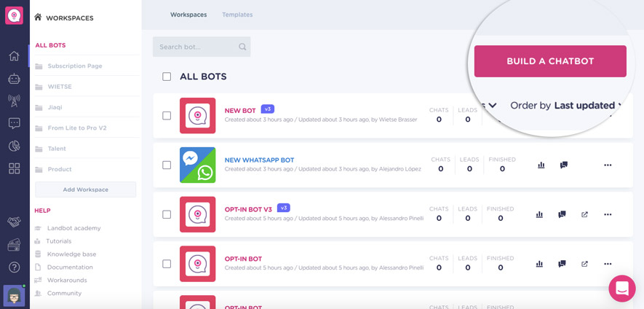Image resolution: width=644 pixels, height=309 pixels.
Task: Click the Landbot logo icon
Action: pyautogui.click(x=15, y=15)
